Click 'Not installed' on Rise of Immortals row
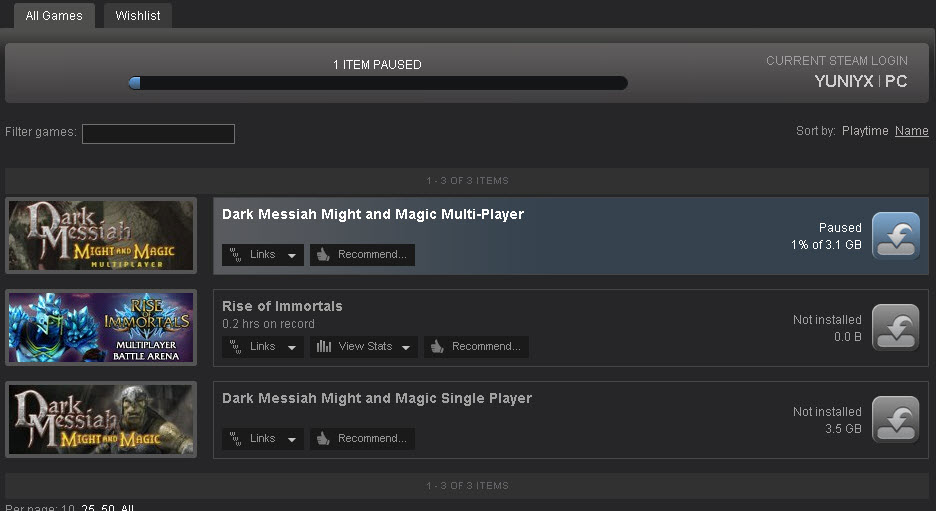 [827, 319]
